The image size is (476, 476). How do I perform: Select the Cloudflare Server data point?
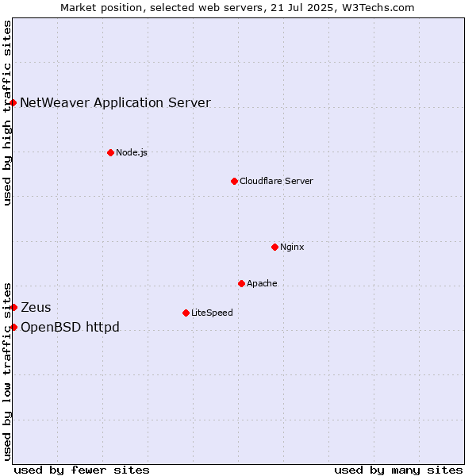[234, 181]
